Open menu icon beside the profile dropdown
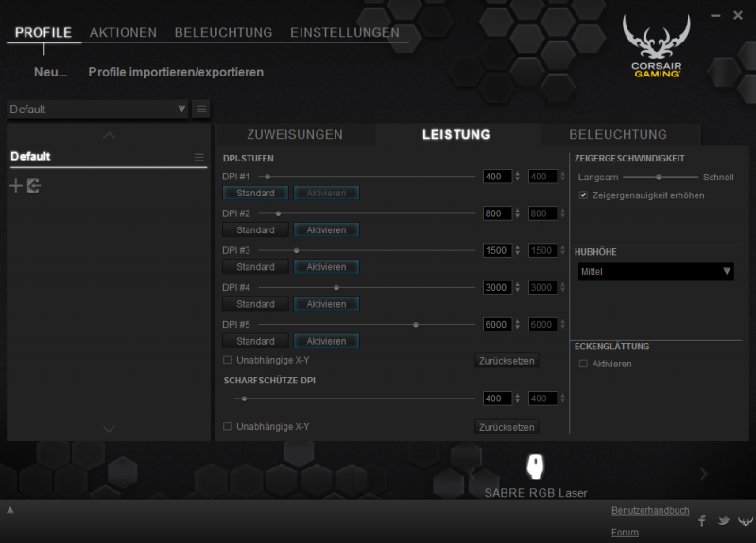The width and height of the screenshot is (756, 543). coord(201,110)
